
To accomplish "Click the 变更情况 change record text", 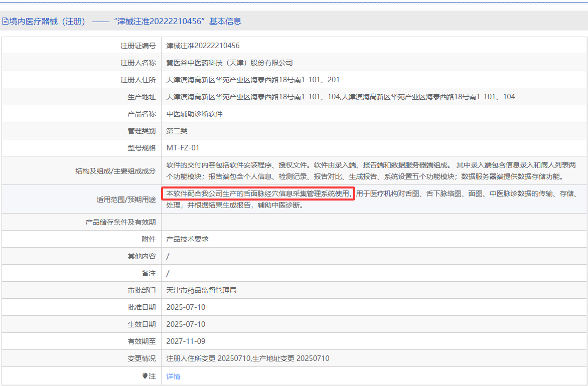I will (x=247, y=358).
